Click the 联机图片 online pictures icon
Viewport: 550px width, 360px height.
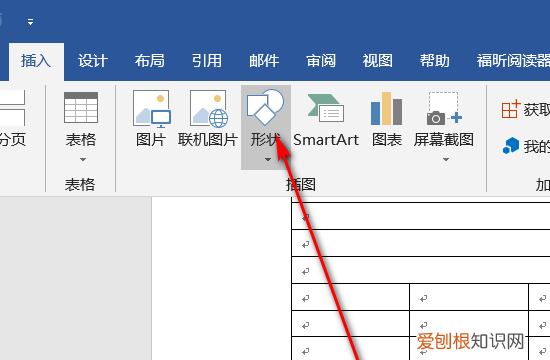(x=209, y=109)
